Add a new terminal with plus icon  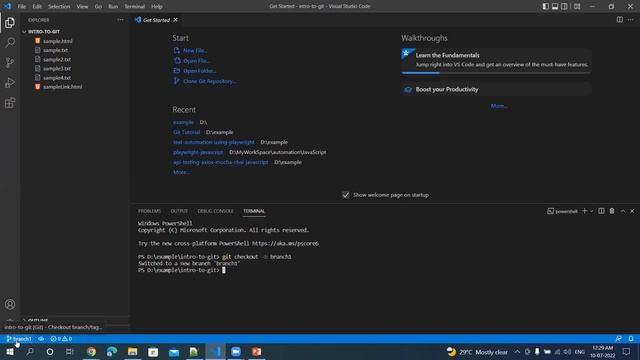point(584,211)
